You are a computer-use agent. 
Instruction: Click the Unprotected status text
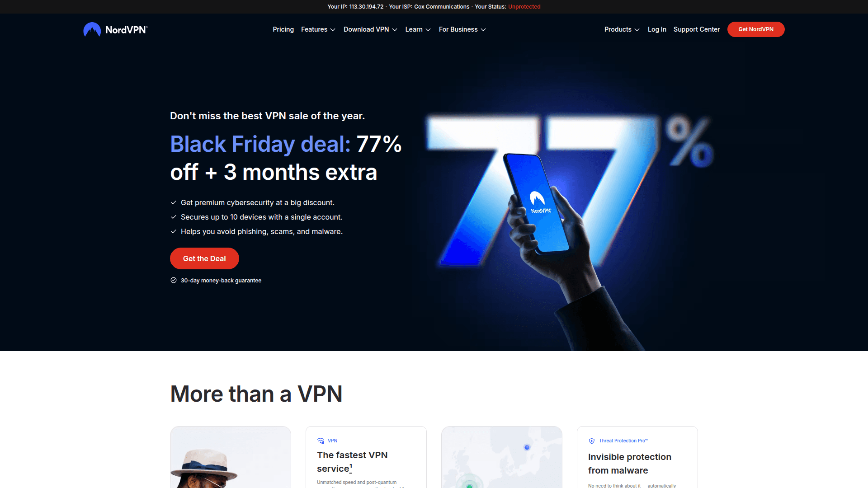[x=524, y=7]
